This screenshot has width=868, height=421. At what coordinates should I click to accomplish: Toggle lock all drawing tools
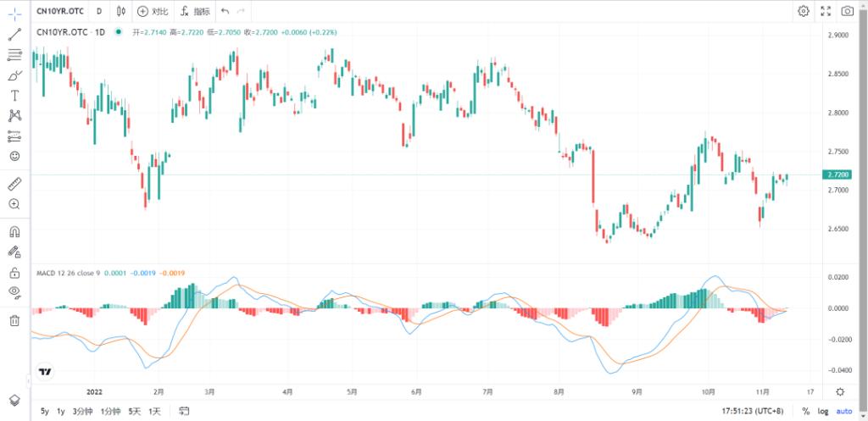pos(14,273)
